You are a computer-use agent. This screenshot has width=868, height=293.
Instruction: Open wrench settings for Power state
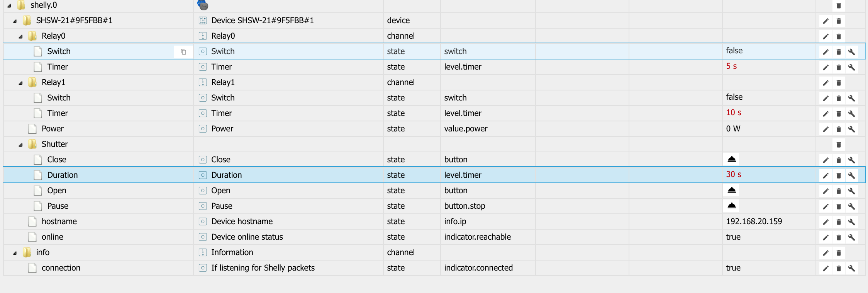(x=851, y=129)
